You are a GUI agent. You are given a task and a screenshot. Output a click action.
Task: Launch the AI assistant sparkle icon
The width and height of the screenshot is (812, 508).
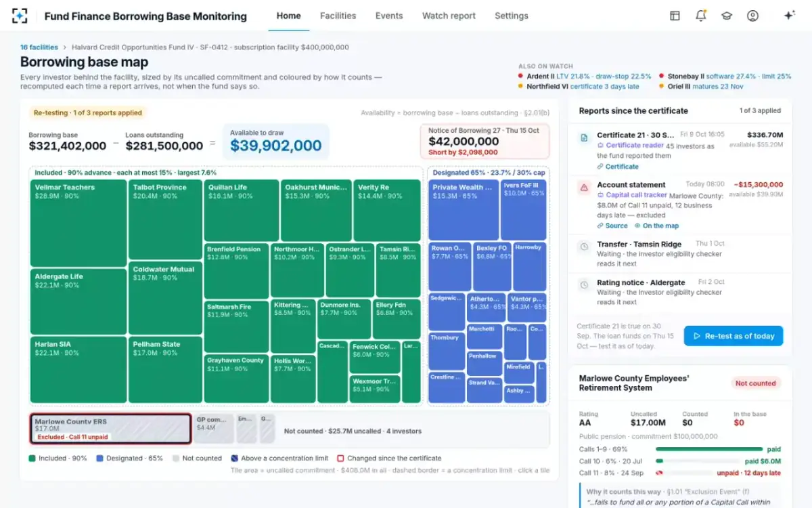click(x=789, y=16)
